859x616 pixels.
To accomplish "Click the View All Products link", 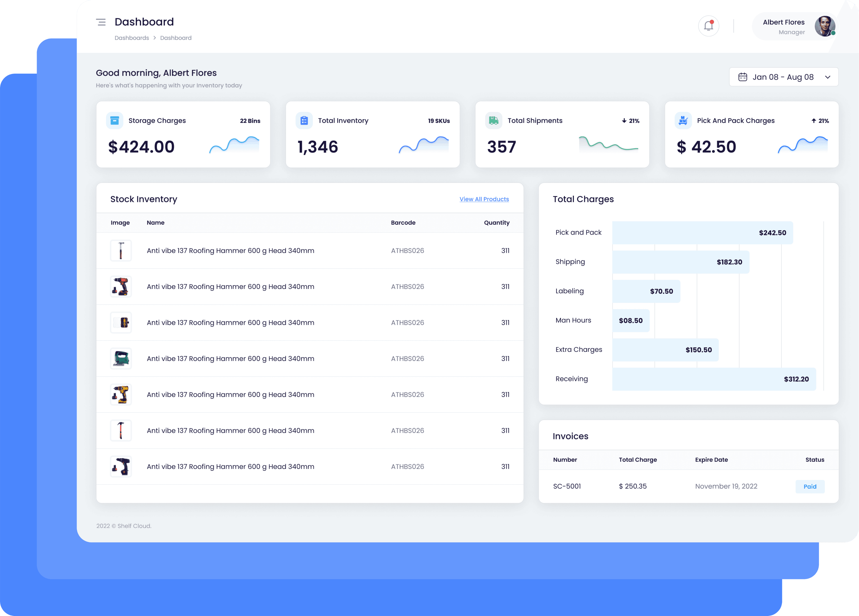I will [484, 199].
